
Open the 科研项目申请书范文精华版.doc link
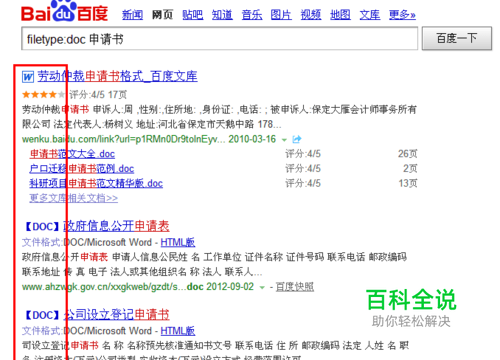[96, 183]
